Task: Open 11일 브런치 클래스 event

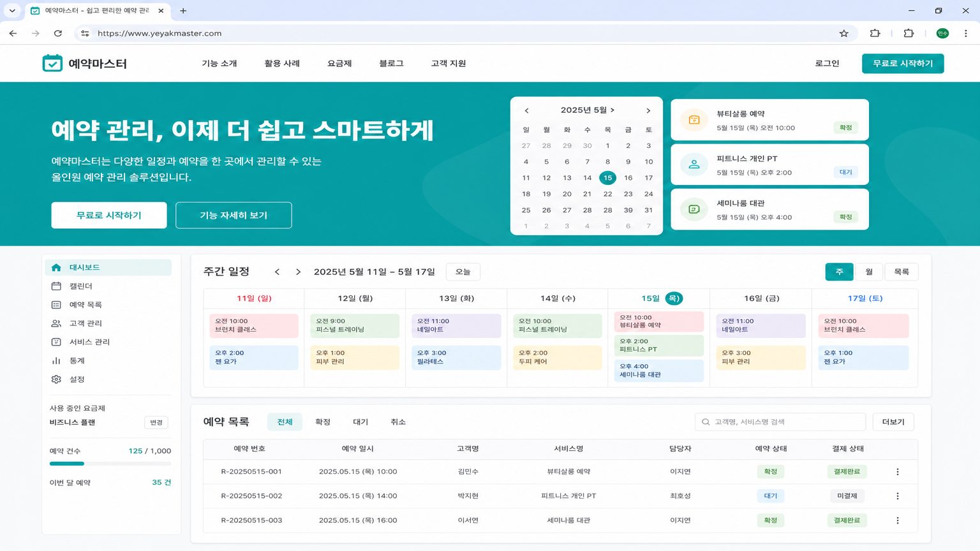Action: pos(254,325)
